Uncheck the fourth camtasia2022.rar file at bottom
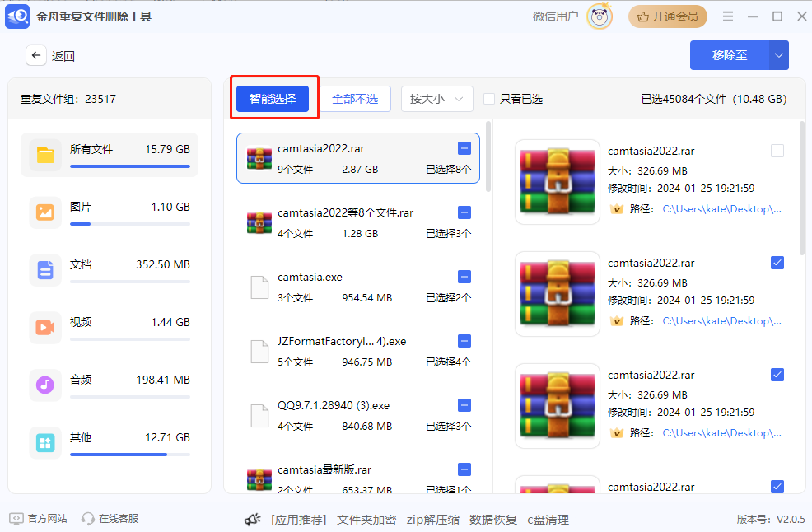This screenshot has height=532, width=812. [777, 487]
